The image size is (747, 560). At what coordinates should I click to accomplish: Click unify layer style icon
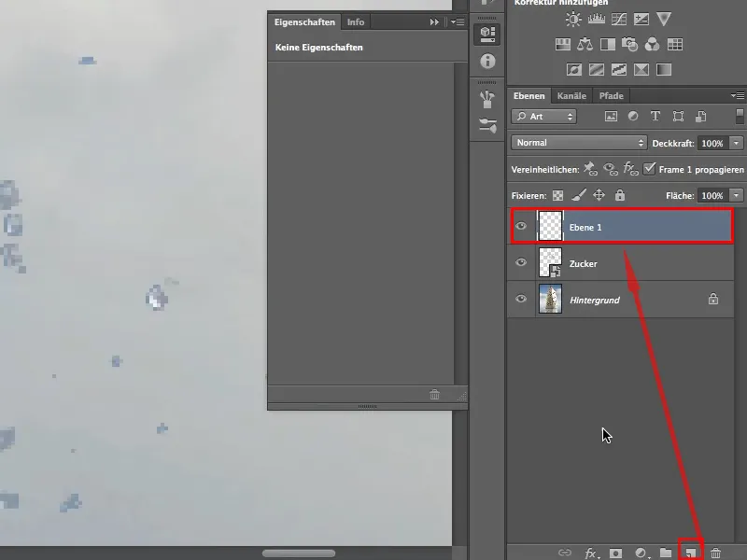coord(631,169)
